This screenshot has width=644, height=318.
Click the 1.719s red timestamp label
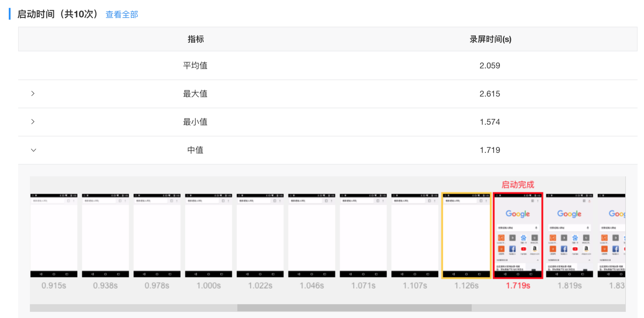(518, 286)
